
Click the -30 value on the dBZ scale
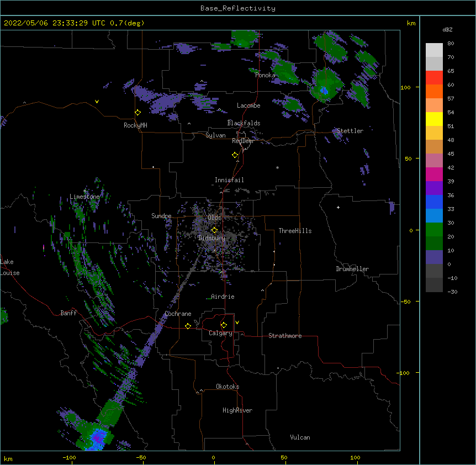(452, 292)
